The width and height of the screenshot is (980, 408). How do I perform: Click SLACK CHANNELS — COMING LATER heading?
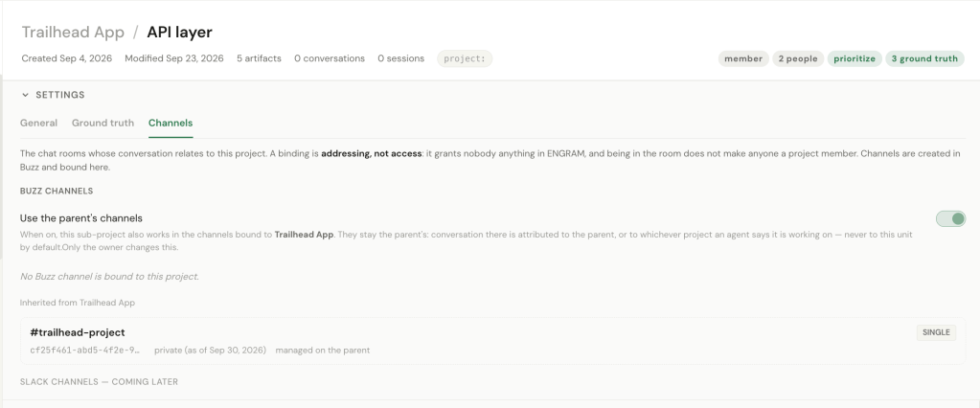coord(99,382)
